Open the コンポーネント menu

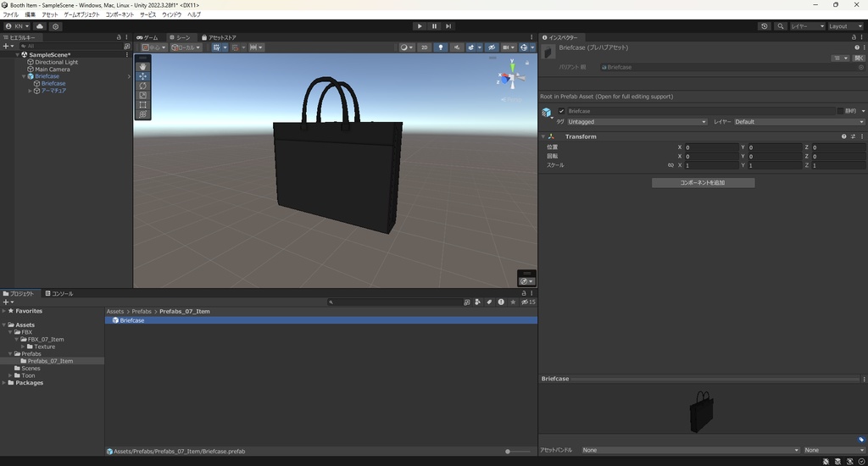tap(120, 15)
